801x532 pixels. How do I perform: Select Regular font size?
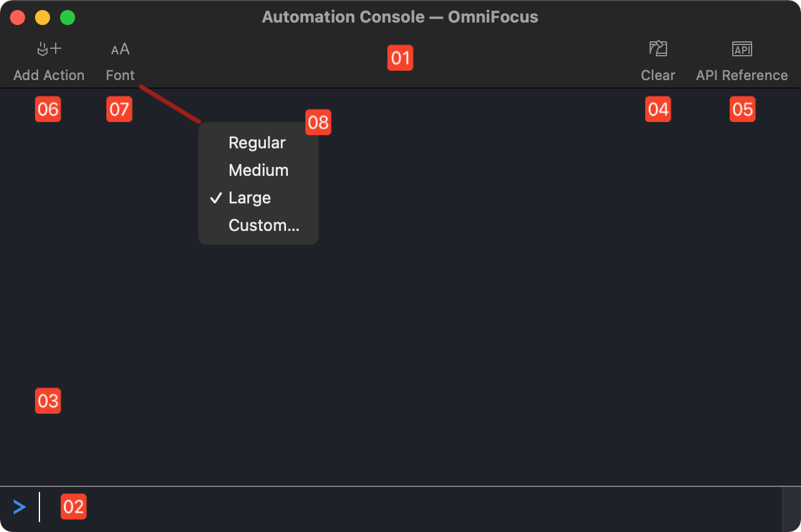pyautogui.click(x=257, y=143)
